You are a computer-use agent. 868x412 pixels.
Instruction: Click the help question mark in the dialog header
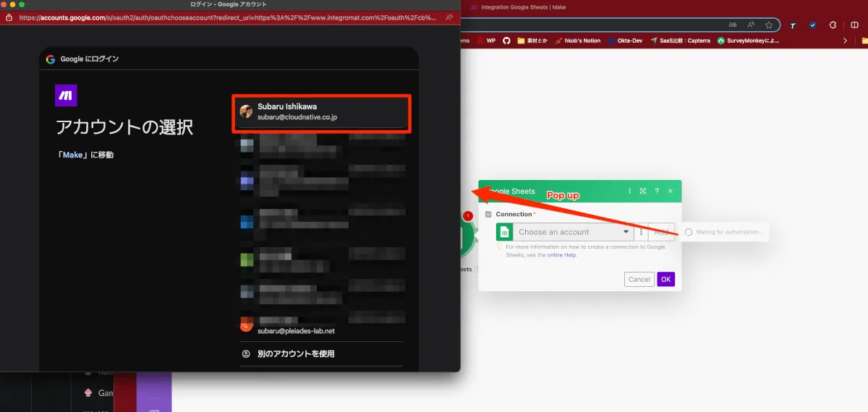click(x=657, y=191)
